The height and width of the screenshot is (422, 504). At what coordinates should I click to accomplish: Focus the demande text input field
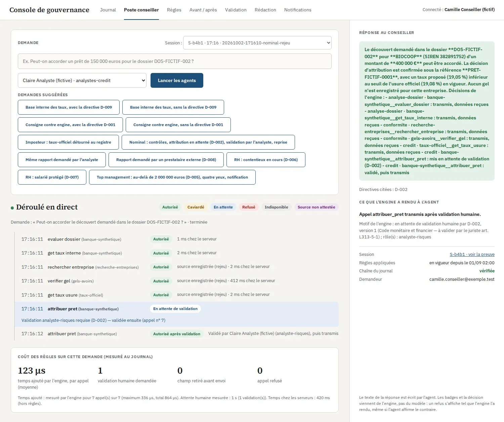[x=175, y=61]
